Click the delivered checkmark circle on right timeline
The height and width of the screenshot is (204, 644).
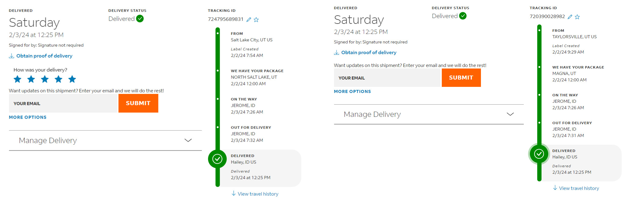coord(539,154)
